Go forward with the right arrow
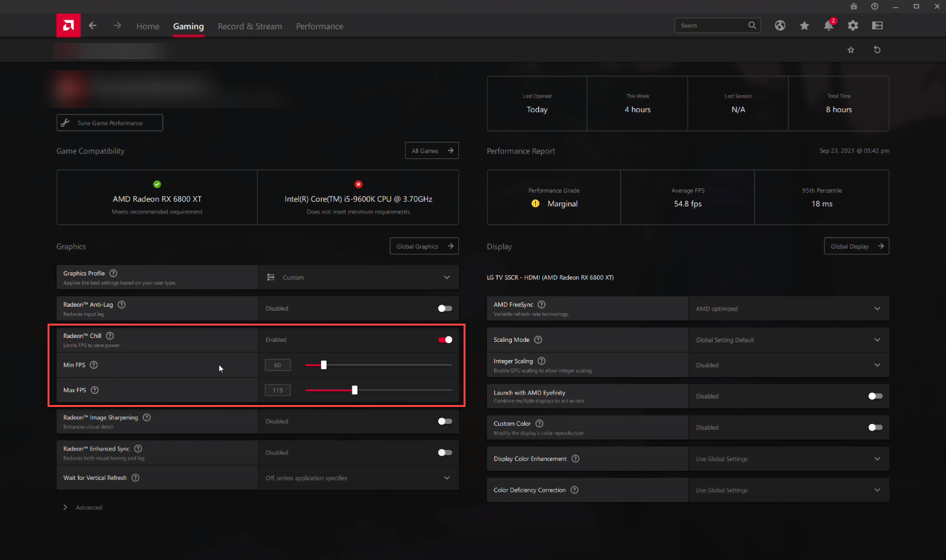 (x=117, y=26)
